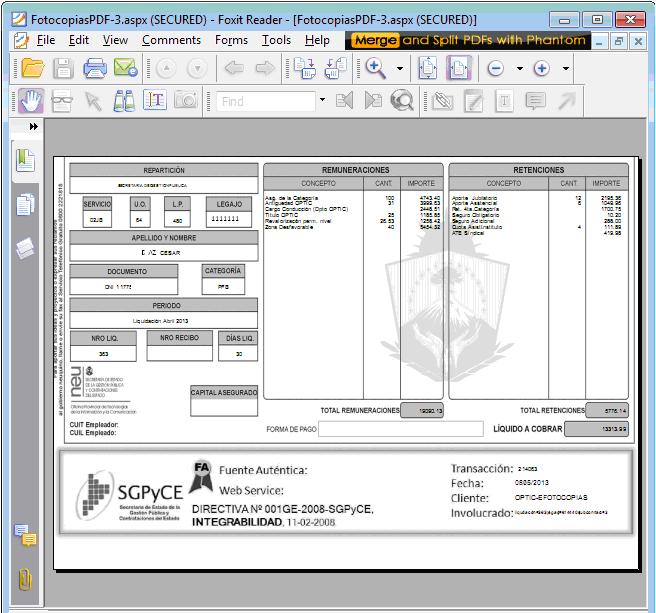The height and width of the screenshot is (613, 656).
Task: Click the Open file folder icon
Action: (x=33, y=69)
